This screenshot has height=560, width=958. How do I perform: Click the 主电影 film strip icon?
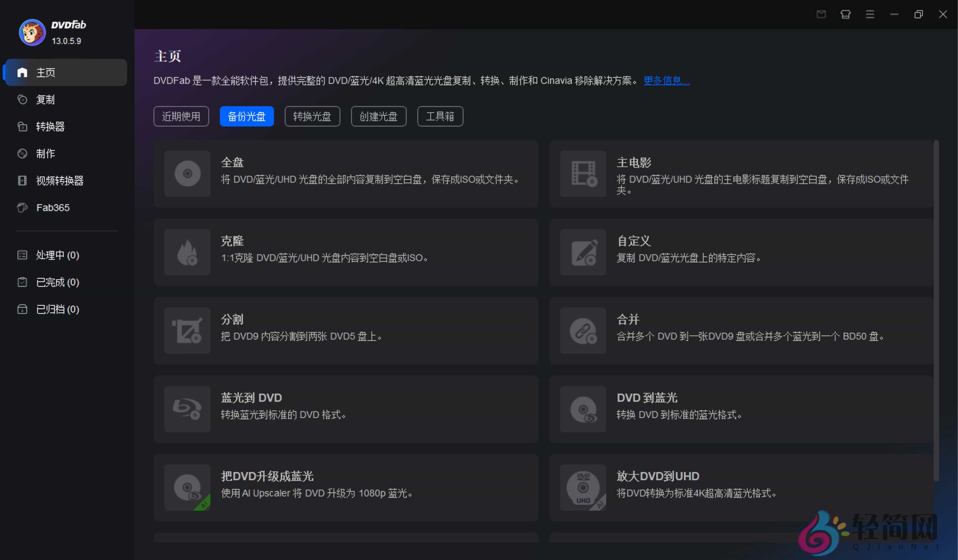click(x=583, y=173)
